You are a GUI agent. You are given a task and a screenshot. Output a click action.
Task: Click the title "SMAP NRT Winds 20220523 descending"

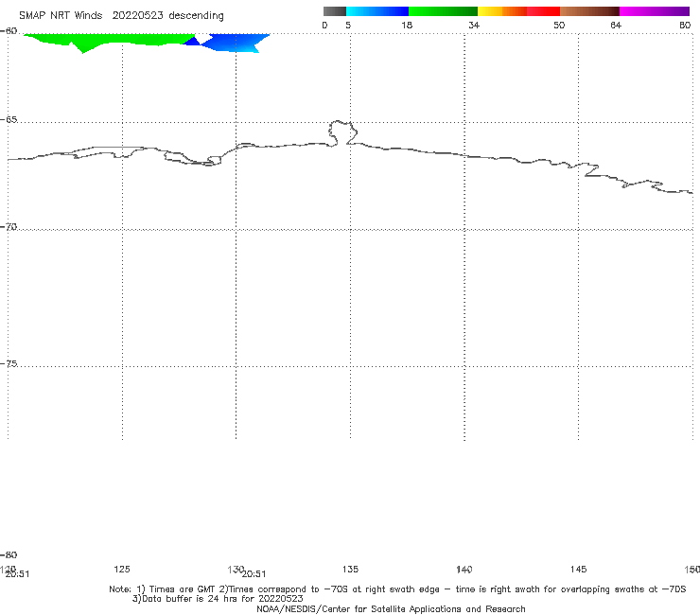coord(121,16)
